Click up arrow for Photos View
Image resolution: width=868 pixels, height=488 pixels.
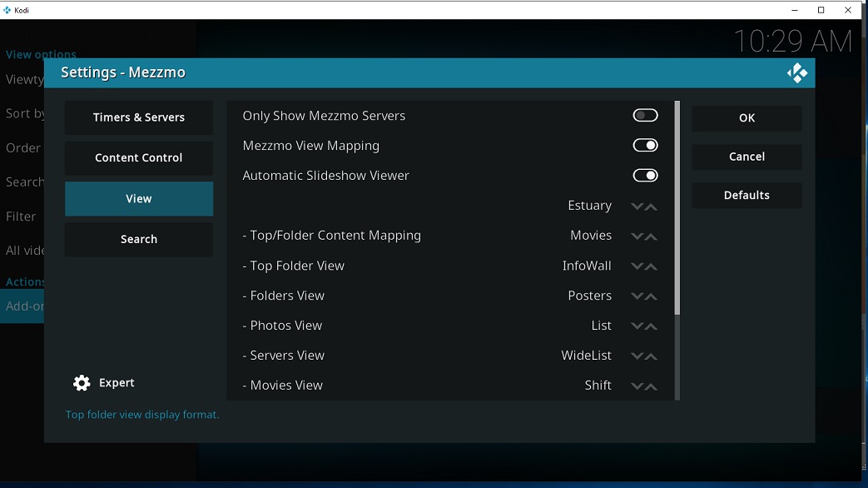tap(652, 326)
